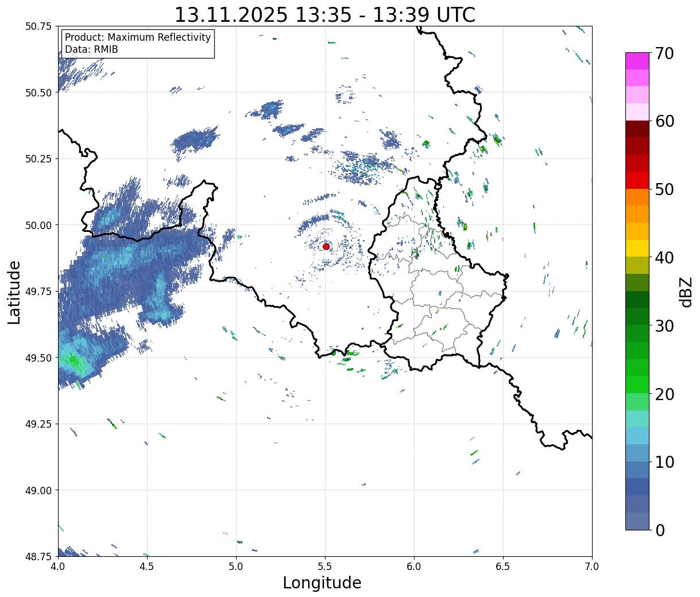Click the 60 dBZ colorbar label
The height and width of the screenshot is (597, 700).
(x=666, y=121)
